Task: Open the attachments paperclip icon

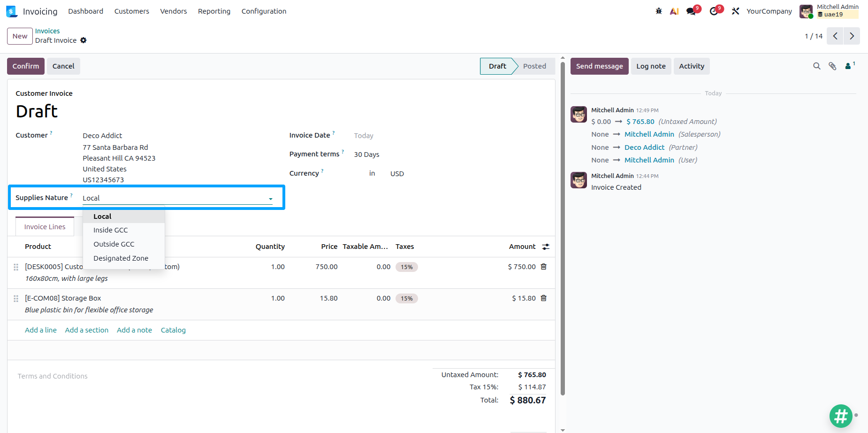Action: 832,66
